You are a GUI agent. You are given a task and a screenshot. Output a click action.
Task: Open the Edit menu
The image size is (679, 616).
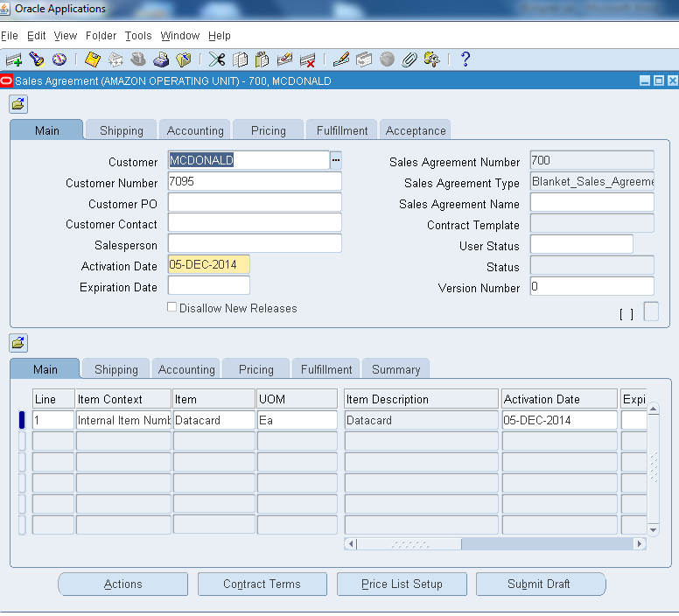(37, 36)
